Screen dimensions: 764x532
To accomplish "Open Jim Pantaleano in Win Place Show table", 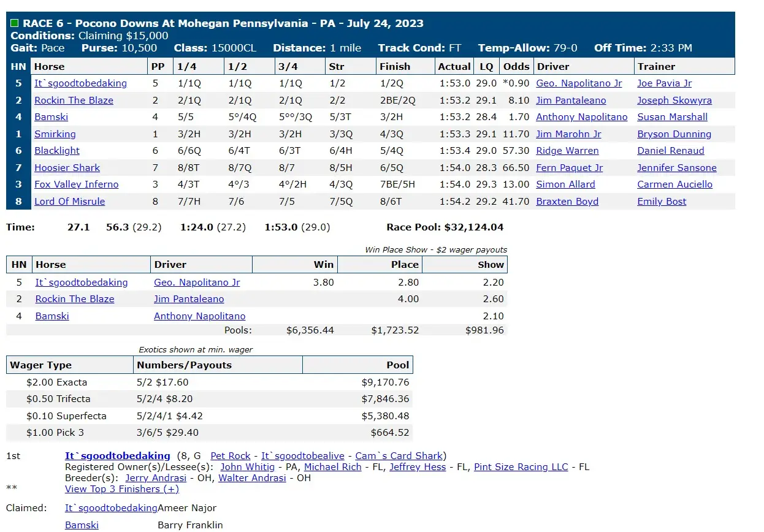I will click(189, 299).
